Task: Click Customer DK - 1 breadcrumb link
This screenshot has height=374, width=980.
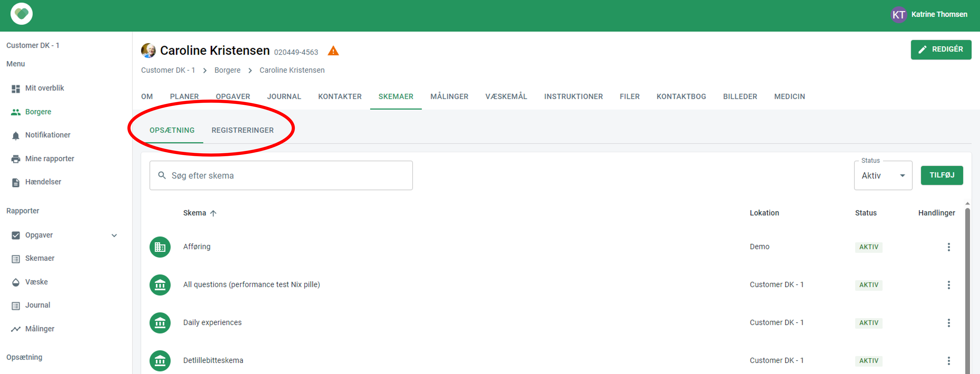Action: 168,70
